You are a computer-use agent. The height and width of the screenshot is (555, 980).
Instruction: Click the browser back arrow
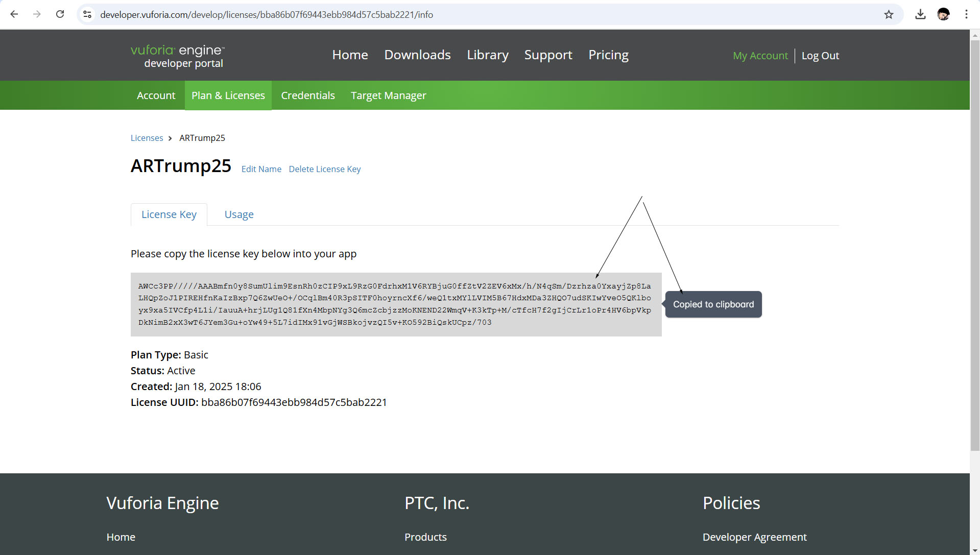click(14, 14)
